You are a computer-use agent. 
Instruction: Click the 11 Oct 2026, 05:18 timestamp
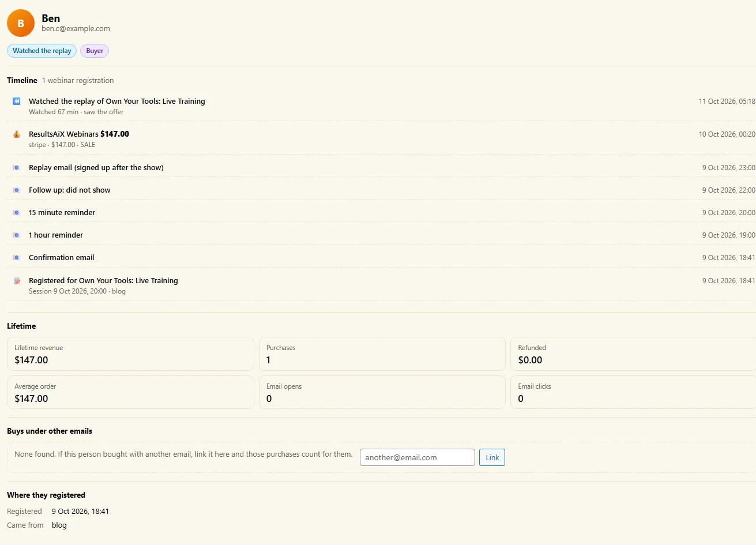(727, 101)
